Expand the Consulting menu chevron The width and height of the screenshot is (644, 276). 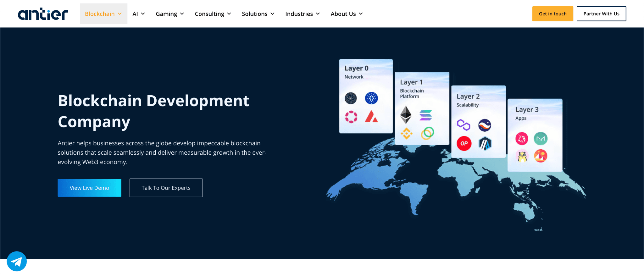point(229,14)
